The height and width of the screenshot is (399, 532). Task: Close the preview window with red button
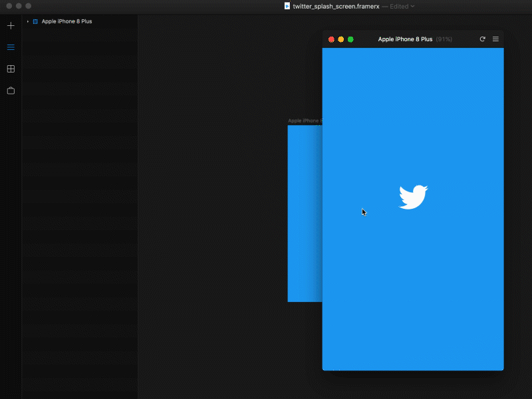pos(331,39)
